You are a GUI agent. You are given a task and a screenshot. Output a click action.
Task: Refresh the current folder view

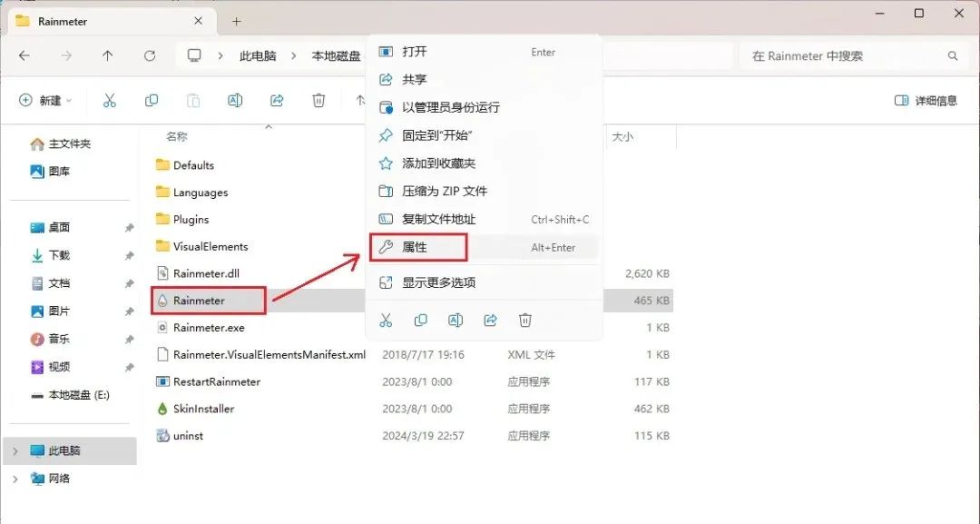coord(150,55)
